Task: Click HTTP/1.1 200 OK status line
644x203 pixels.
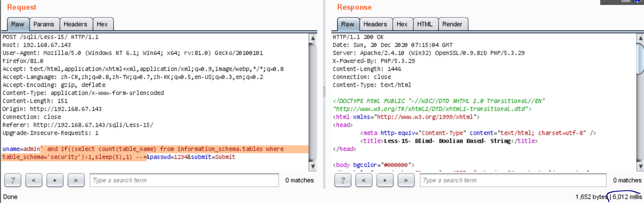Action: [358, 37]
